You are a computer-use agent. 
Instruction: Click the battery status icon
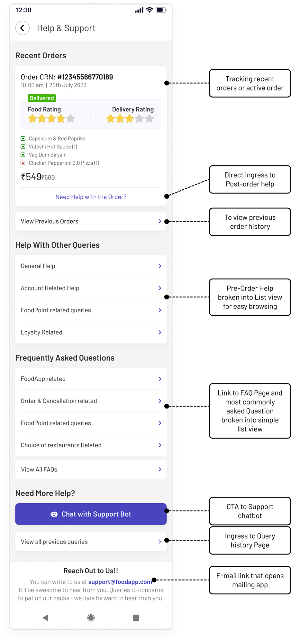tap(161, 10)
